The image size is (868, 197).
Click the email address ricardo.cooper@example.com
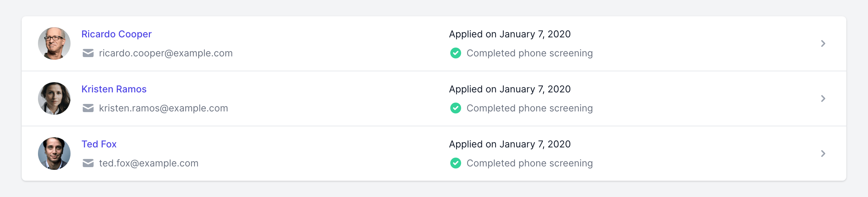[x=165, y=53]
